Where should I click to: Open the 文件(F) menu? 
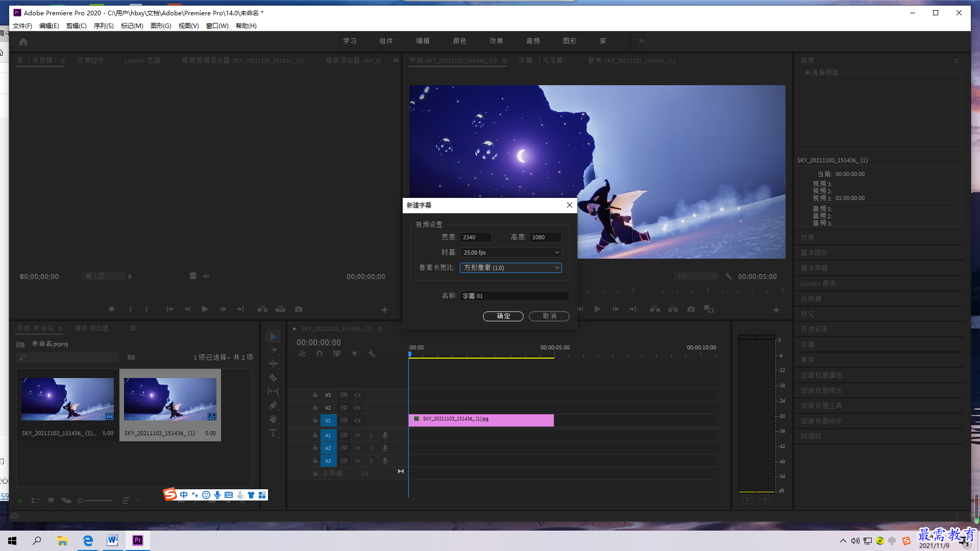pyautogui.click(x=22, y=26)
